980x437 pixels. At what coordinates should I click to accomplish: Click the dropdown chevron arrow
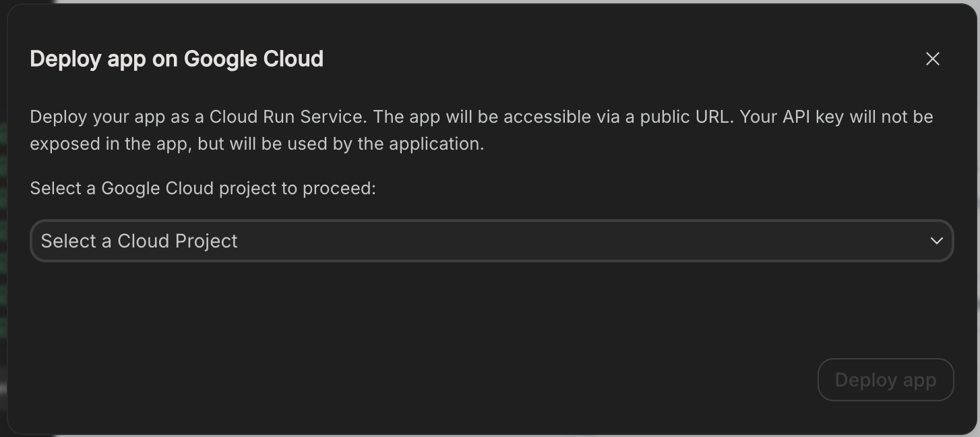tap(936, 241)
